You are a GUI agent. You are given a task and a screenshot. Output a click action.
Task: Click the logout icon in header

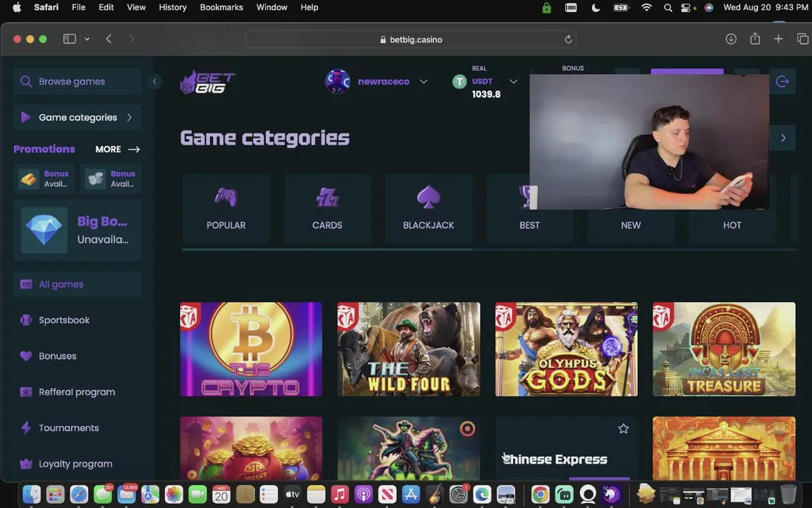[x=782, y=81]
